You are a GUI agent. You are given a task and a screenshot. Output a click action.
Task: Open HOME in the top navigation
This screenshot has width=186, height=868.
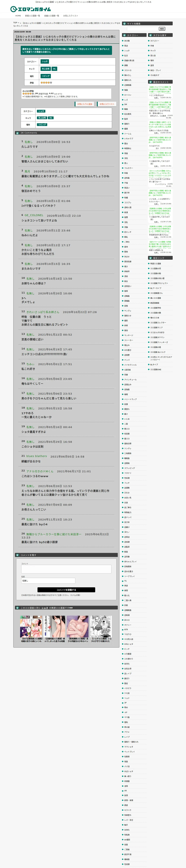pyautogui.click(x=18, y=16)
